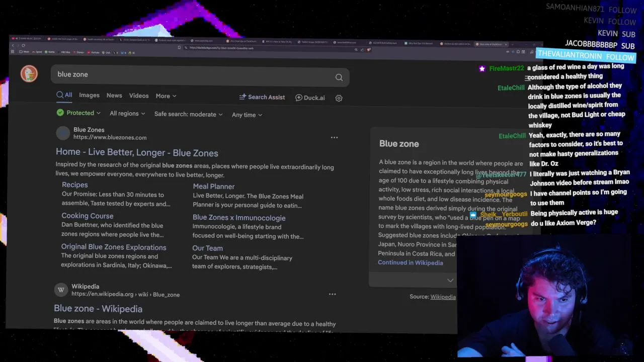
Task: Expand the More search categories dropdown
Action: 166,96
